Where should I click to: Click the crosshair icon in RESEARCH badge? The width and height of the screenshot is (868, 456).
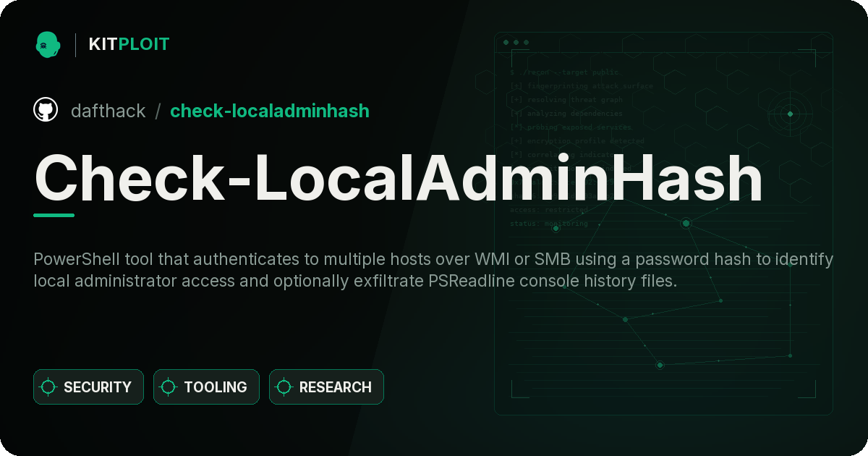pyautogui.click(x=284, y=387)
